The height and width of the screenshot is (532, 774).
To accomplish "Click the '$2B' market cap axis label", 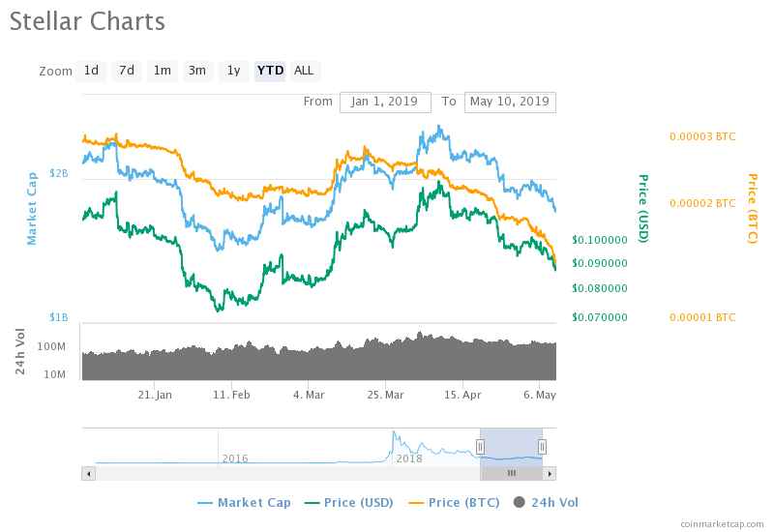I will tap(59, 173).
